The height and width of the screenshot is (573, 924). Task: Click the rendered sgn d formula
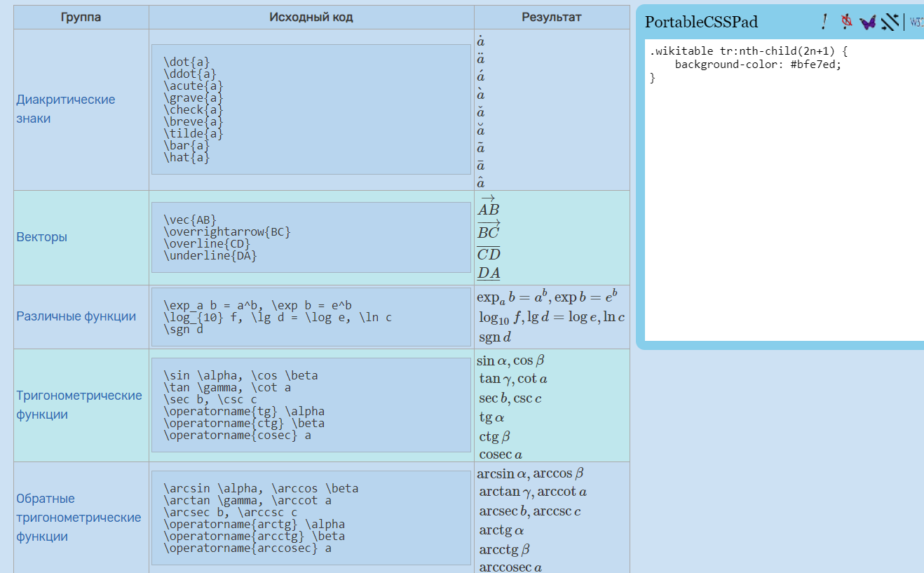pos(495,337)
